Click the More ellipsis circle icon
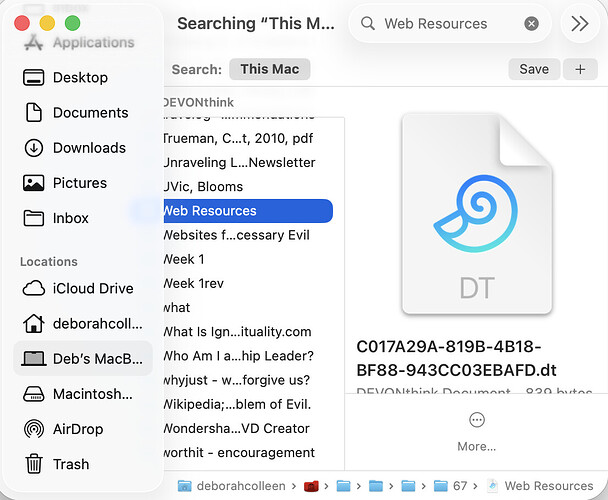 click(477, 420)
